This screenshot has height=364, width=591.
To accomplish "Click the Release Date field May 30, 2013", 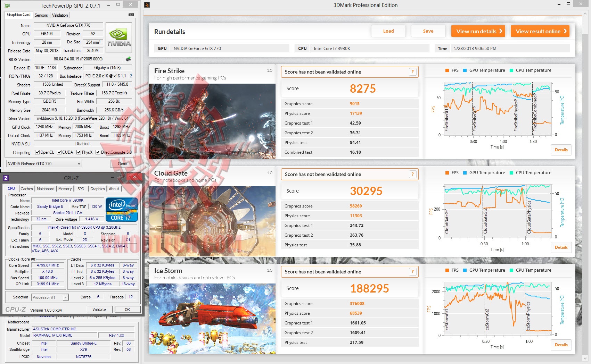I will click(x=47, y=51).
